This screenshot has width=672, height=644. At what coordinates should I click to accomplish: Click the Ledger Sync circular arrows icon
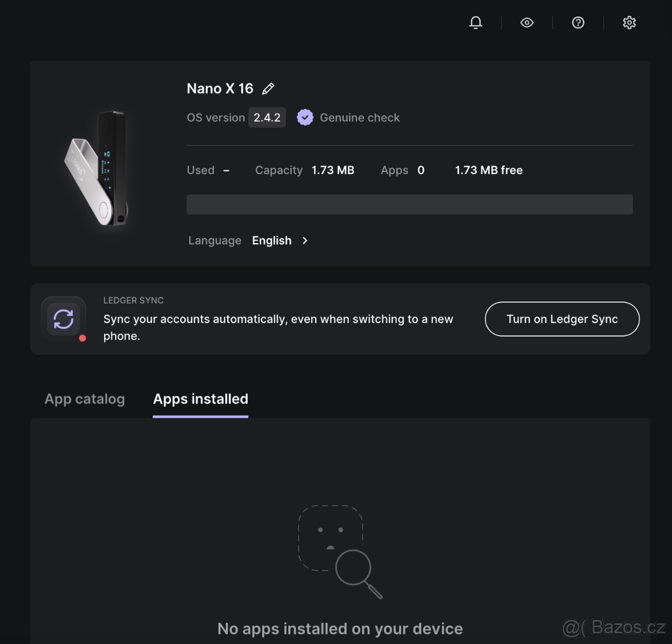64,319
